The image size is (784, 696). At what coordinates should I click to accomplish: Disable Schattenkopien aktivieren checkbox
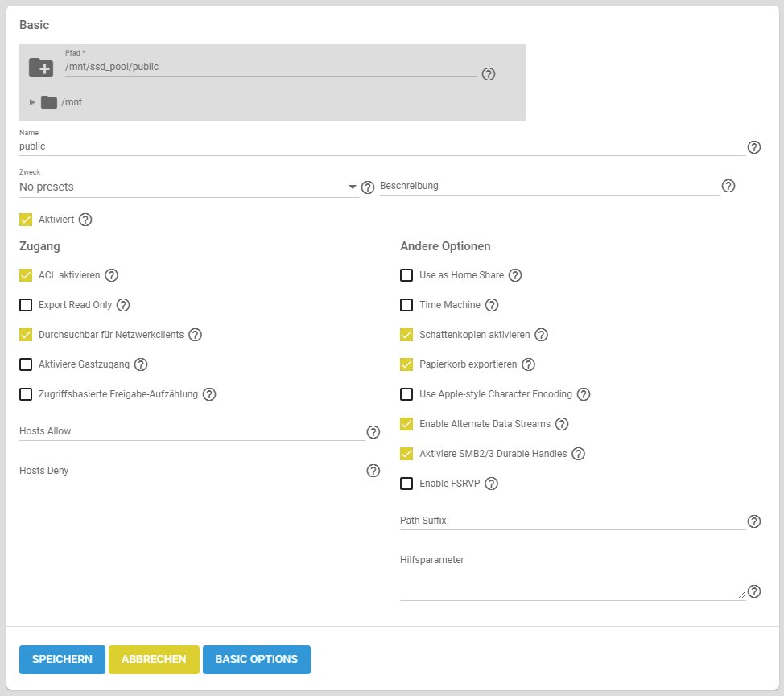[406, 335]
